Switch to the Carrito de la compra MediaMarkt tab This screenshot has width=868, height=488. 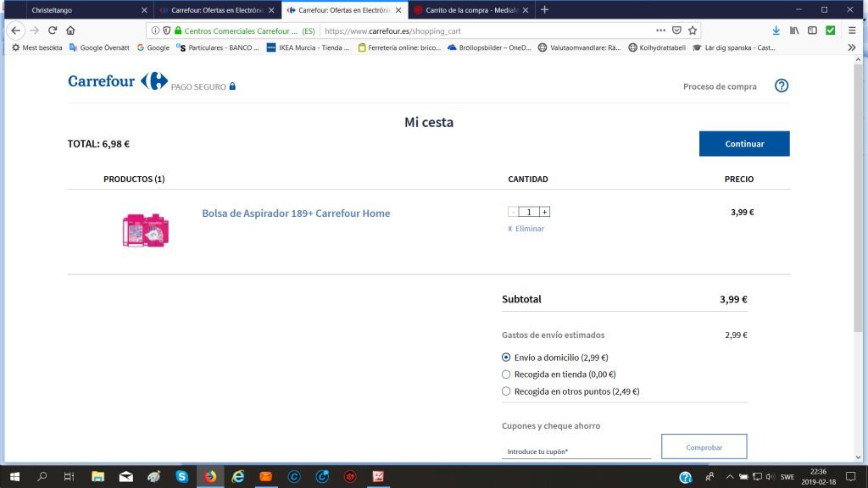click(471, 10)
